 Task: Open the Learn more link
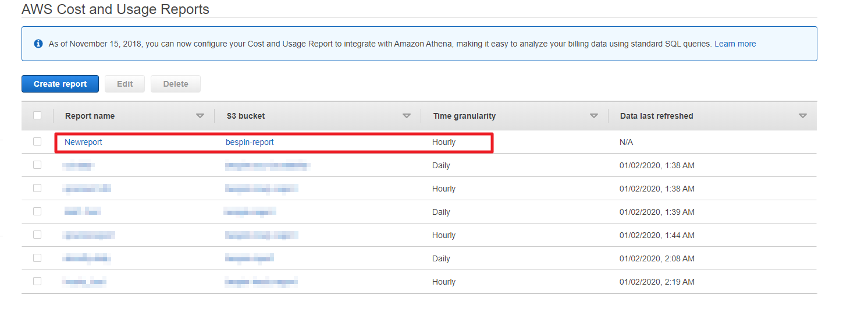coord(735,44)
